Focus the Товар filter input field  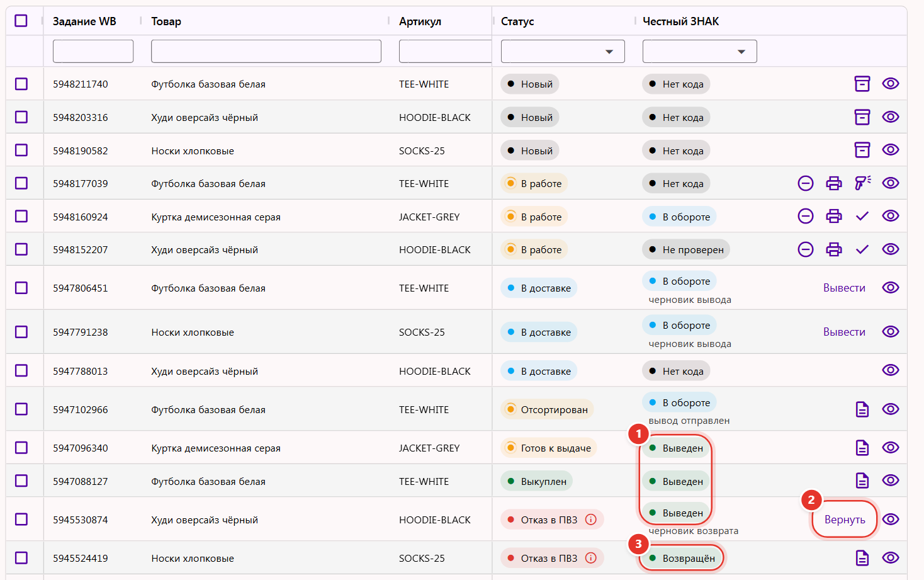[266, 51]
